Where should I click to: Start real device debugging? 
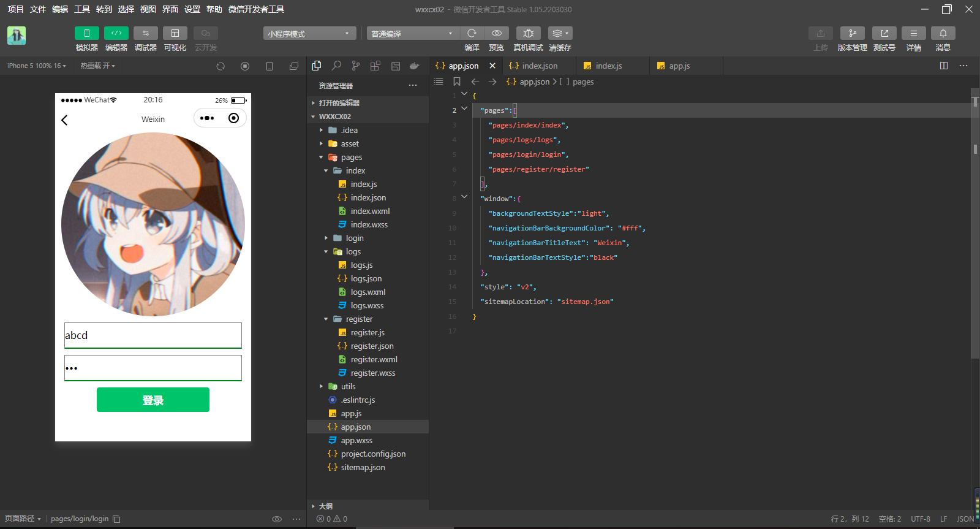[x=528, y=33]
